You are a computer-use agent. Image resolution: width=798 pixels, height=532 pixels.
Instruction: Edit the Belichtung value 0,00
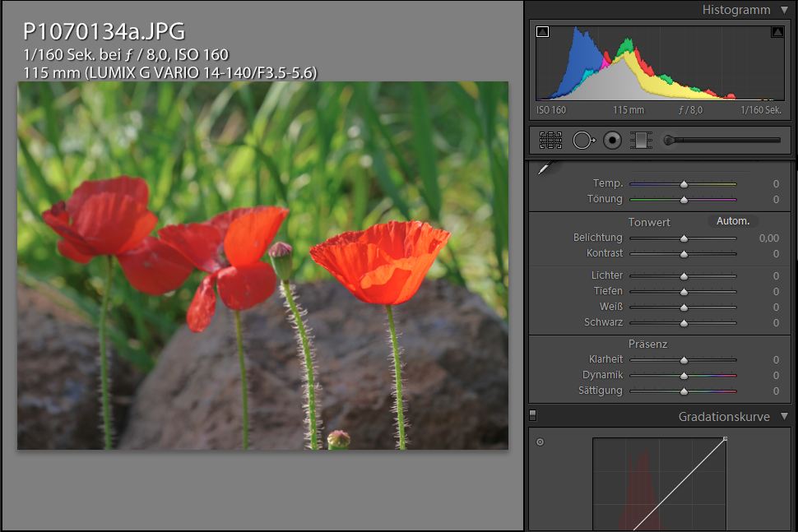769,238
